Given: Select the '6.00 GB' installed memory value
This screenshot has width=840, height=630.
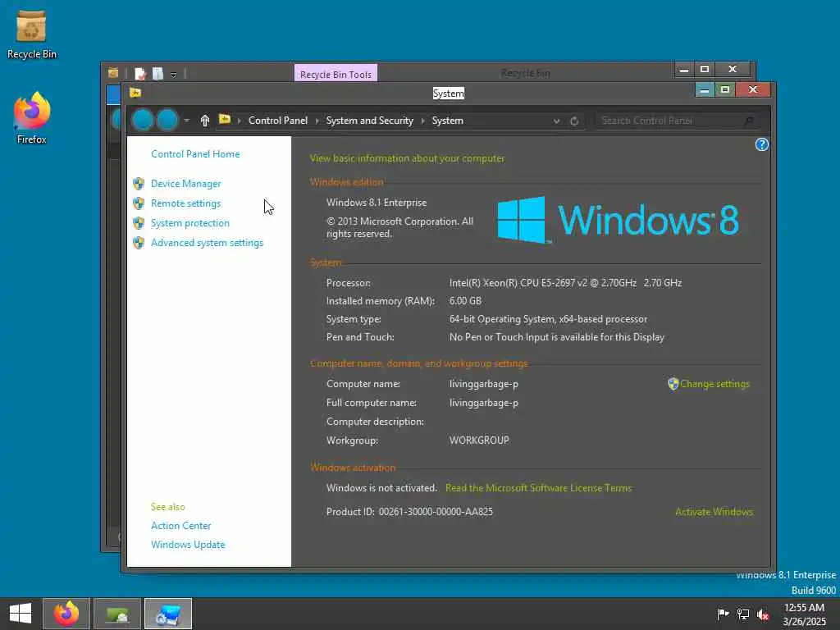Looking at the screenshot, I should (465, 300).
